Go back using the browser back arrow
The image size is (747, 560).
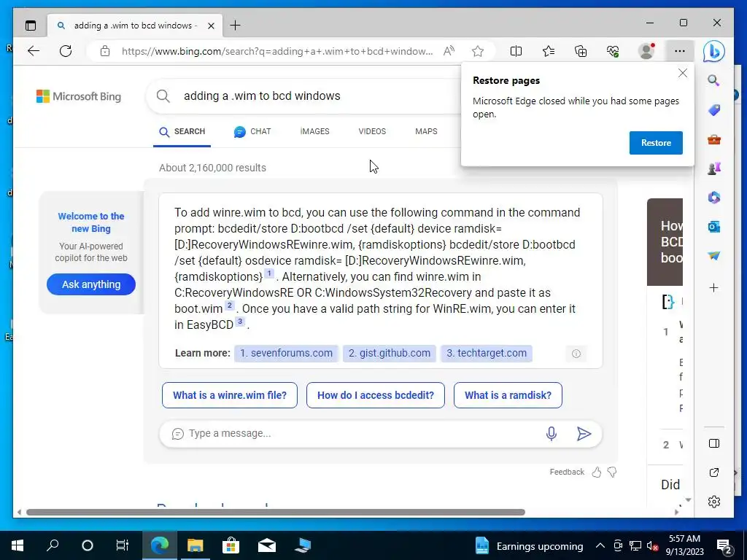[34, 51]
